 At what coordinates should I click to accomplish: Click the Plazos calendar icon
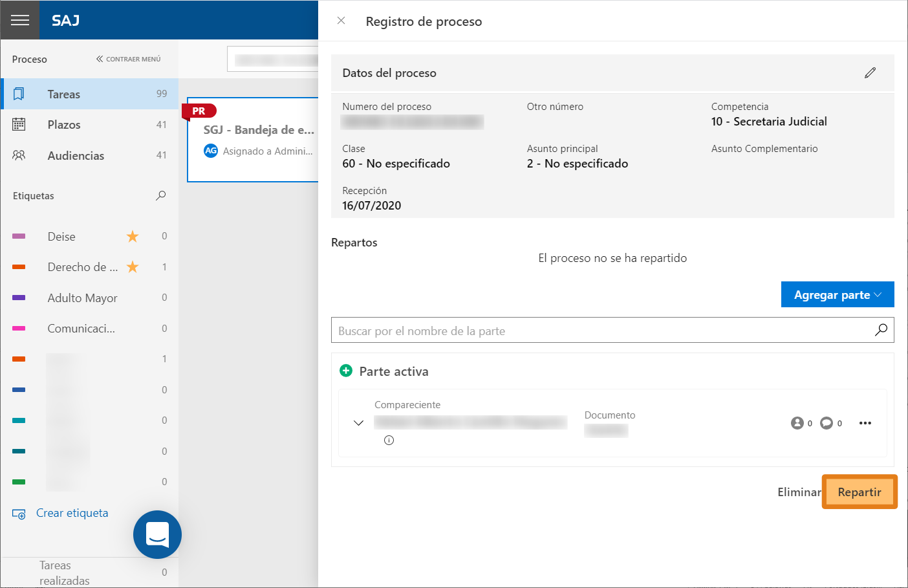pos(19,124)
